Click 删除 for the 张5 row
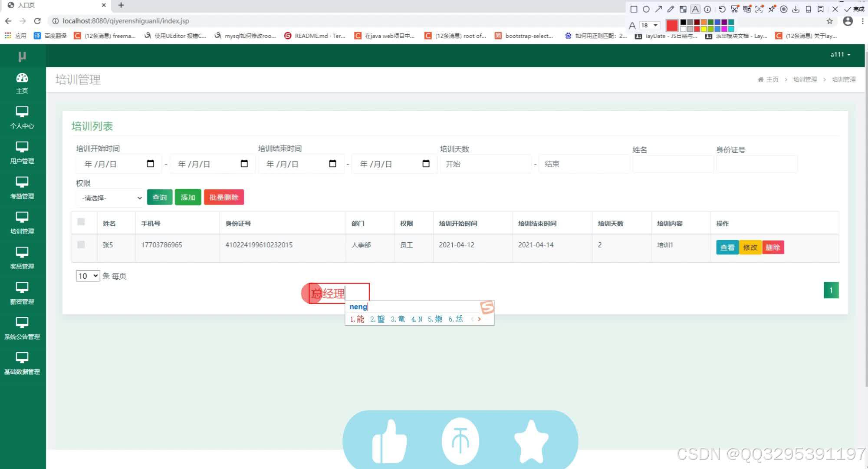This screenshot has width=868, height=469. (773, 248)
